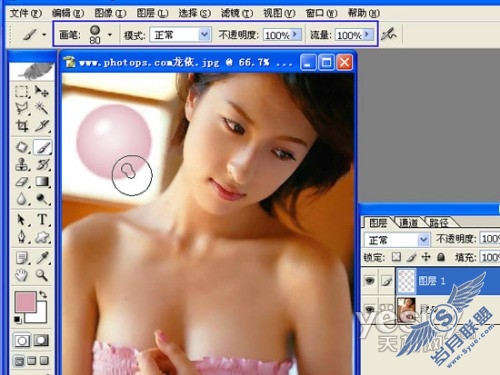Enable airbrush mode in options bar

point(389,34)
